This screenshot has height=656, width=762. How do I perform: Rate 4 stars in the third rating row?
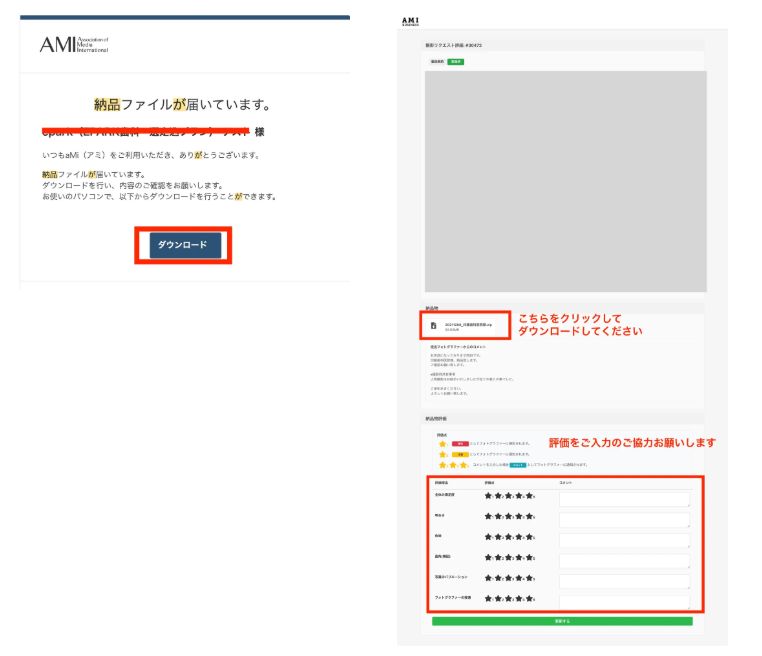tap(519, 537)
